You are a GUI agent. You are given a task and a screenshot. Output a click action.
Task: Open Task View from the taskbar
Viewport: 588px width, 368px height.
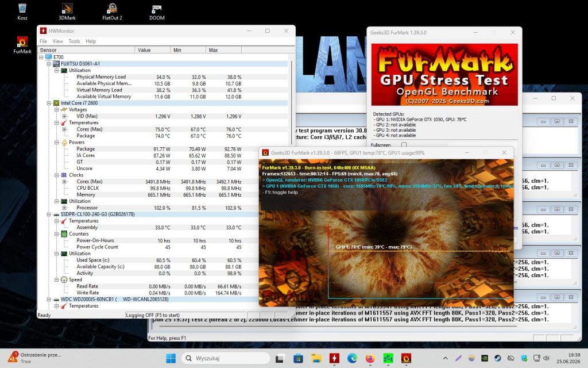click(x=280, y=358)
